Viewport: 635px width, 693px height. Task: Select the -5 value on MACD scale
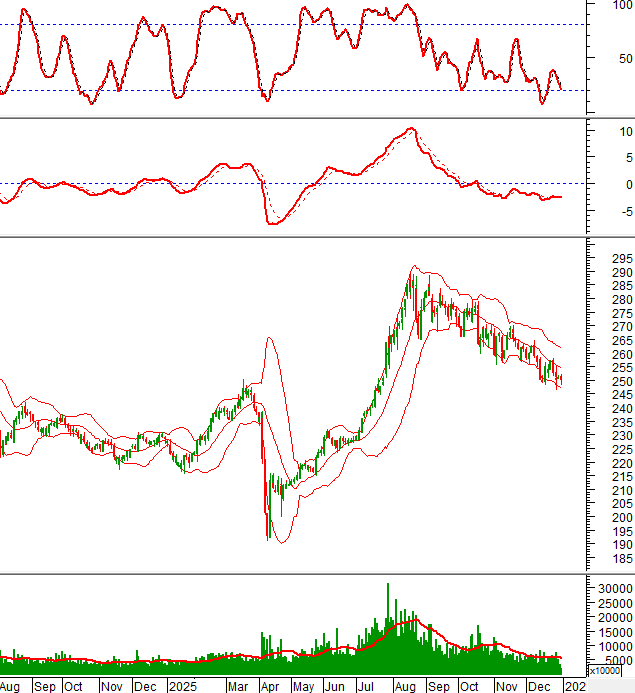[623, 211]
